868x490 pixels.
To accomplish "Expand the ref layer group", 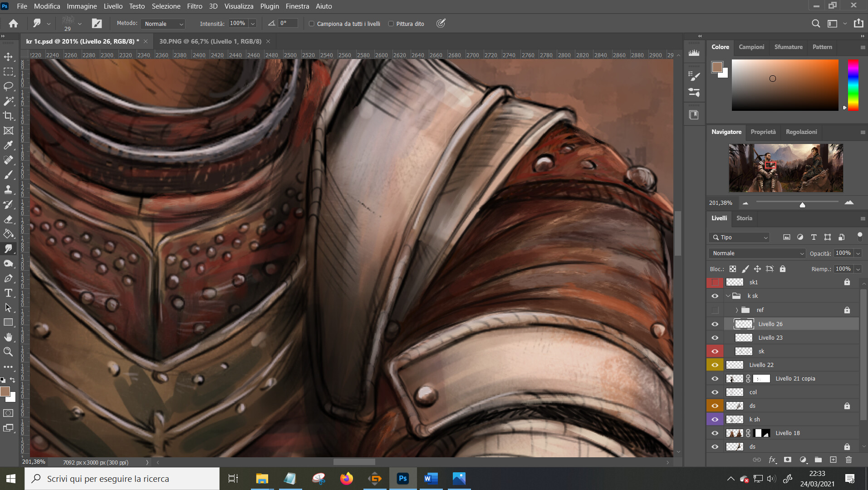I will pyautogui.click(x=736, y=310).
